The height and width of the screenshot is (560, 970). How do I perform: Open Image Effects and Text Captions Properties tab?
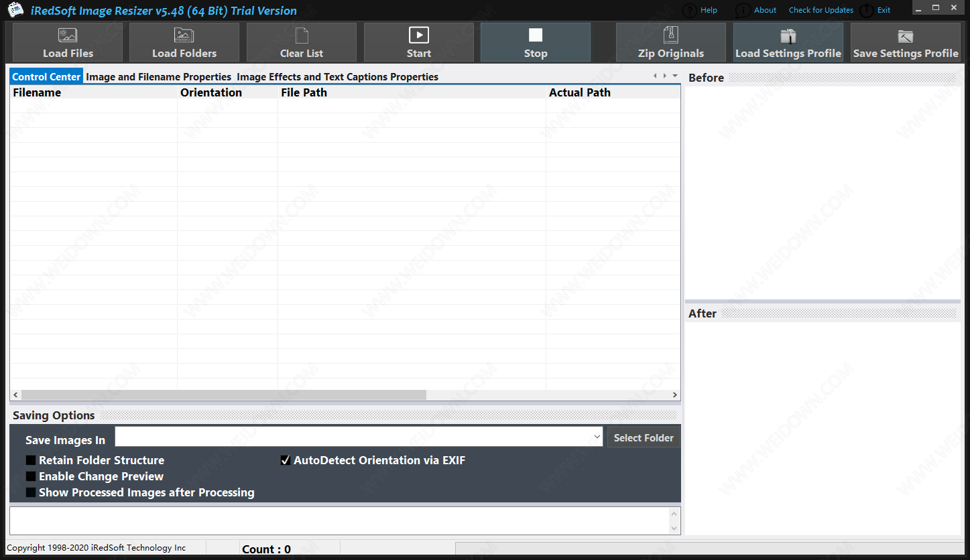[338, 76]
